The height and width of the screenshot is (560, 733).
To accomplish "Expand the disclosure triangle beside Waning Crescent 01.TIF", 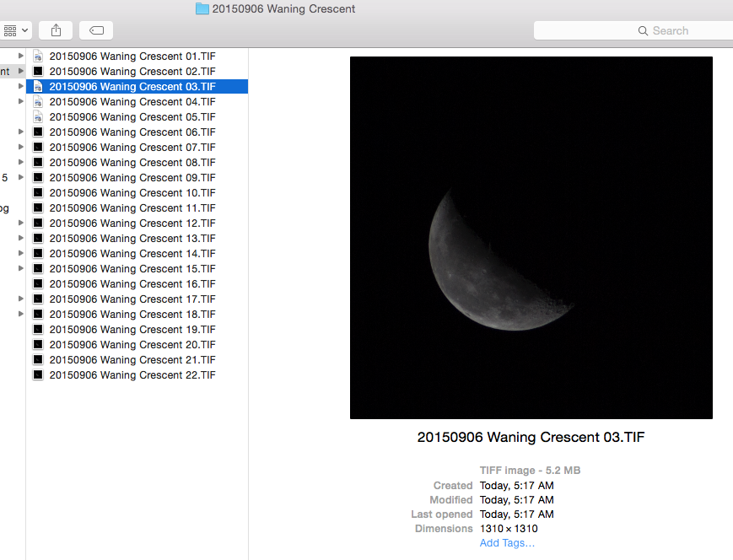I will pos(20,56).
